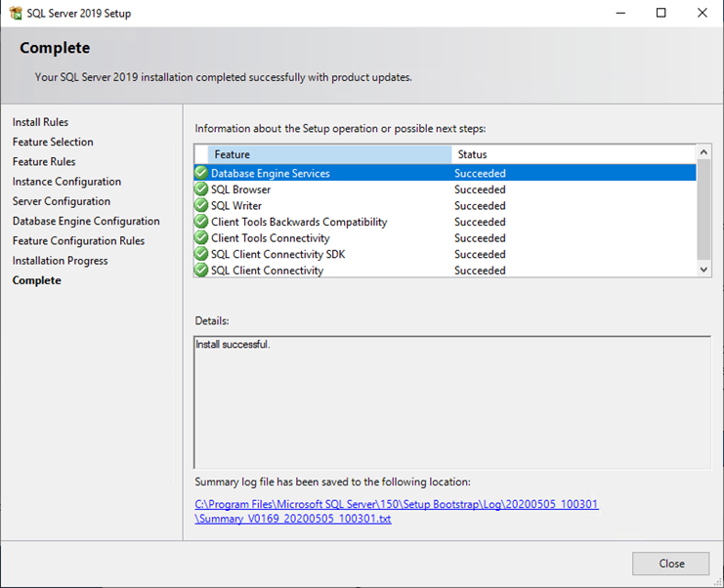Select the Feature Selection step in sidebar
The height and width of the screenshot is (588, 724).
(x=53, y=142)
